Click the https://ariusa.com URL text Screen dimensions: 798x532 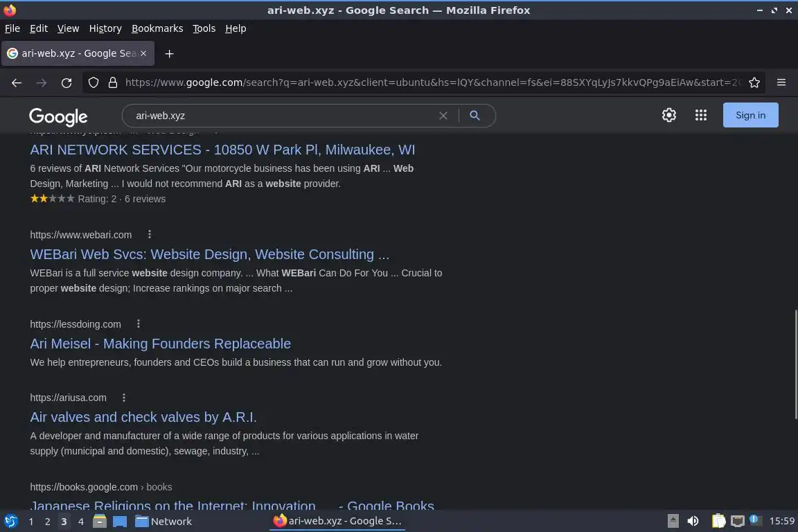click(68, 398)
